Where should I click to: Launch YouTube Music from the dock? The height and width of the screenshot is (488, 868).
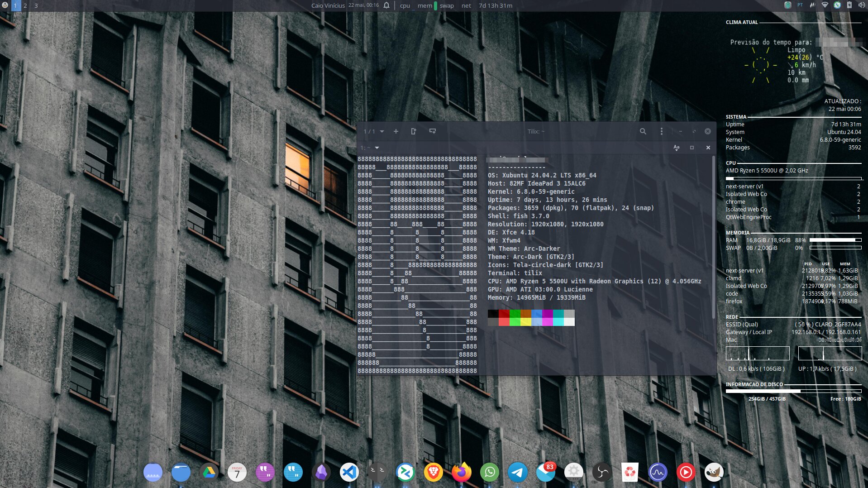[x=686, y=473]
